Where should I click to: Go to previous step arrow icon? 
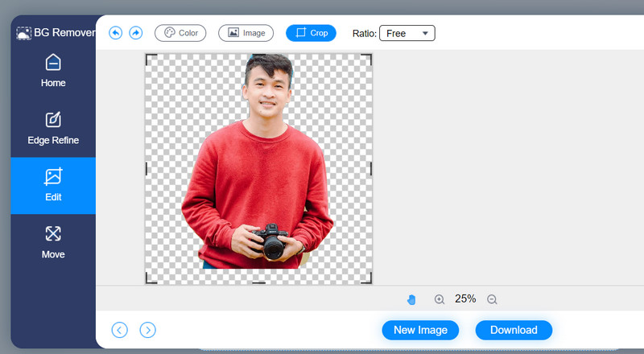(120, 330)
